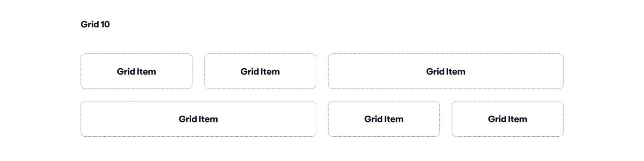
Task: Click the text label inside top-row second box
Action: pos(260,72)
